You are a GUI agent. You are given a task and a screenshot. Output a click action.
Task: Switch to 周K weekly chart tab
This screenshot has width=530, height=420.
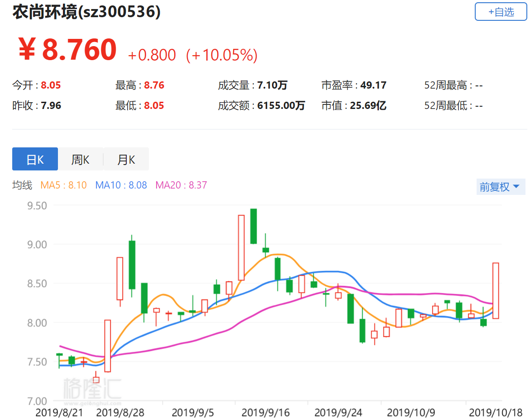pos(81,159)
